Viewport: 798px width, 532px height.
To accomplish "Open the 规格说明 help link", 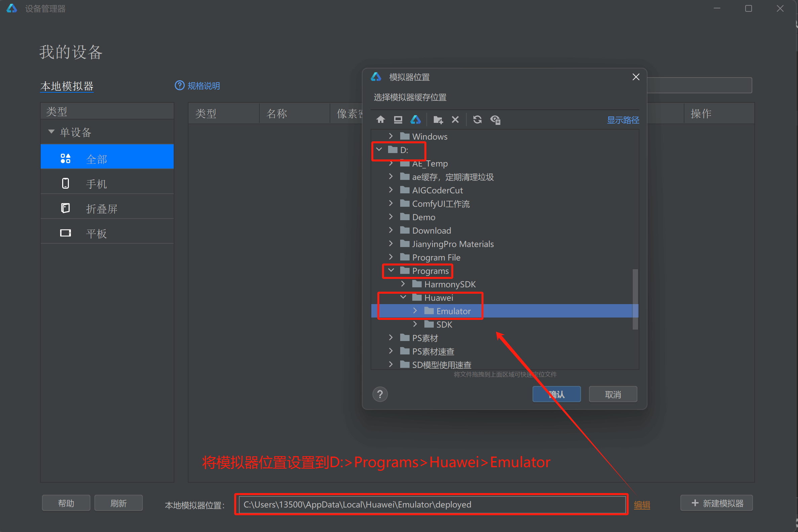I will tap(203, 86).
